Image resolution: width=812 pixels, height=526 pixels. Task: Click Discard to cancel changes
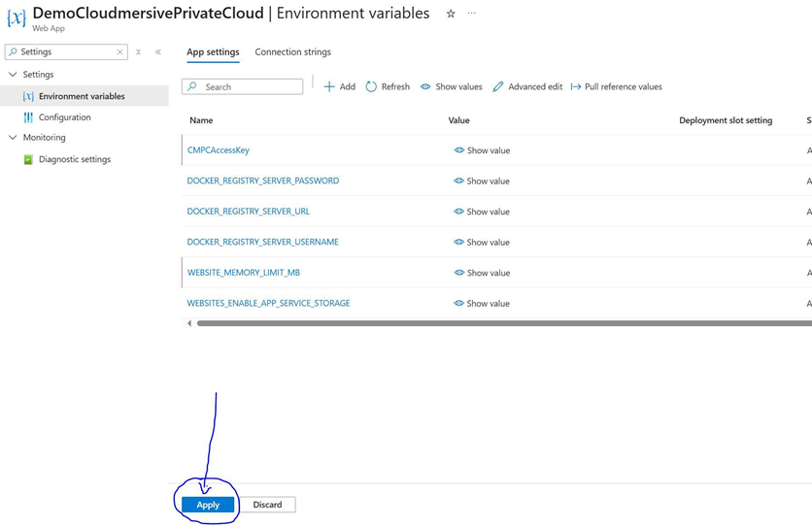click(x=267, y=505)
